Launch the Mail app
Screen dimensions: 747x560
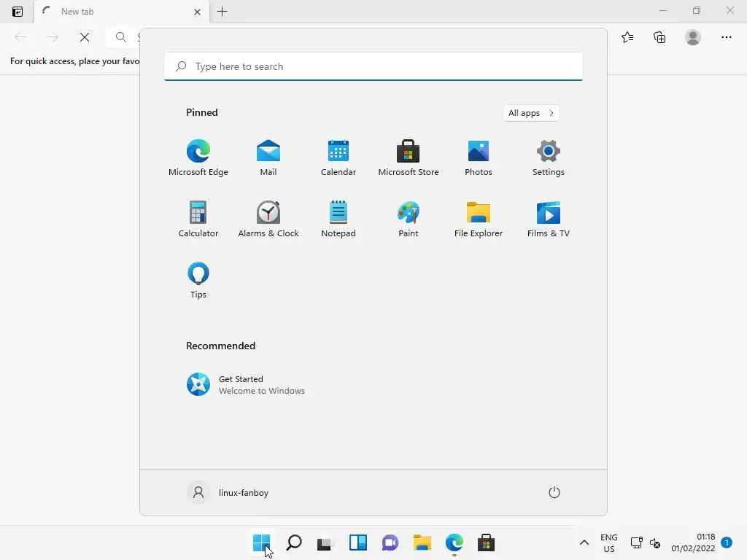tap(268, 157)
